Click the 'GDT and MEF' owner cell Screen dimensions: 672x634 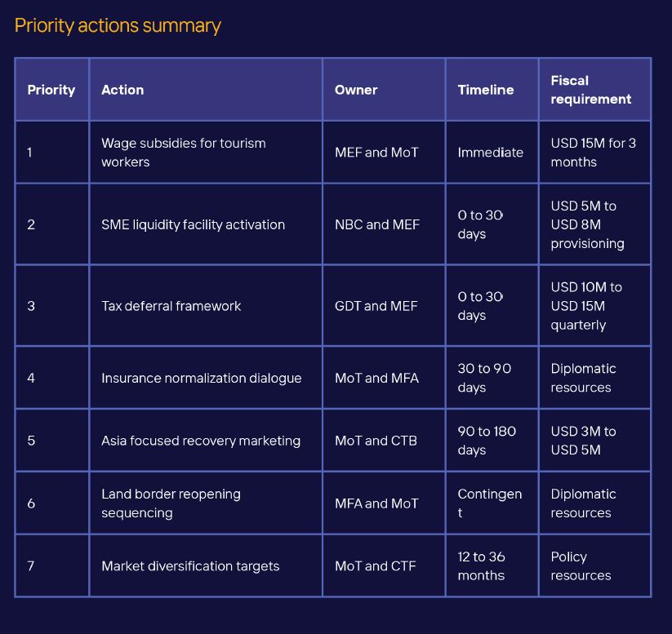coord(376,306)
